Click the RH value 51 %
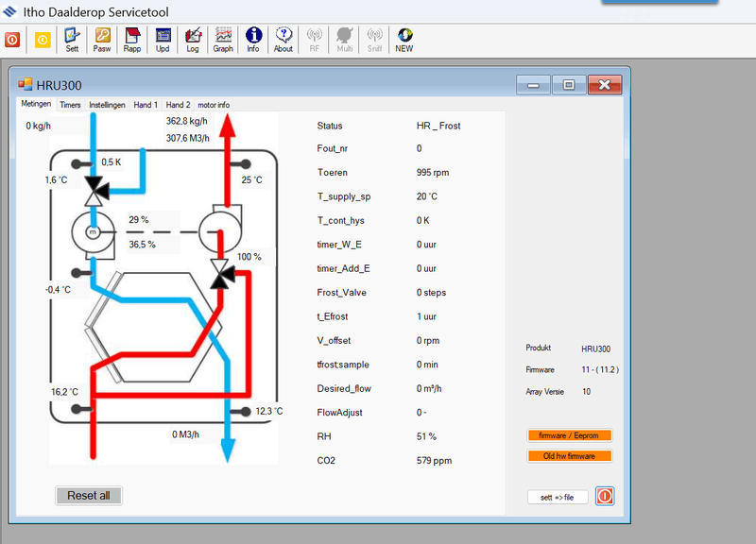Image resolution: width=756 pixels, height=544 pixels. (x=426, y=436)
